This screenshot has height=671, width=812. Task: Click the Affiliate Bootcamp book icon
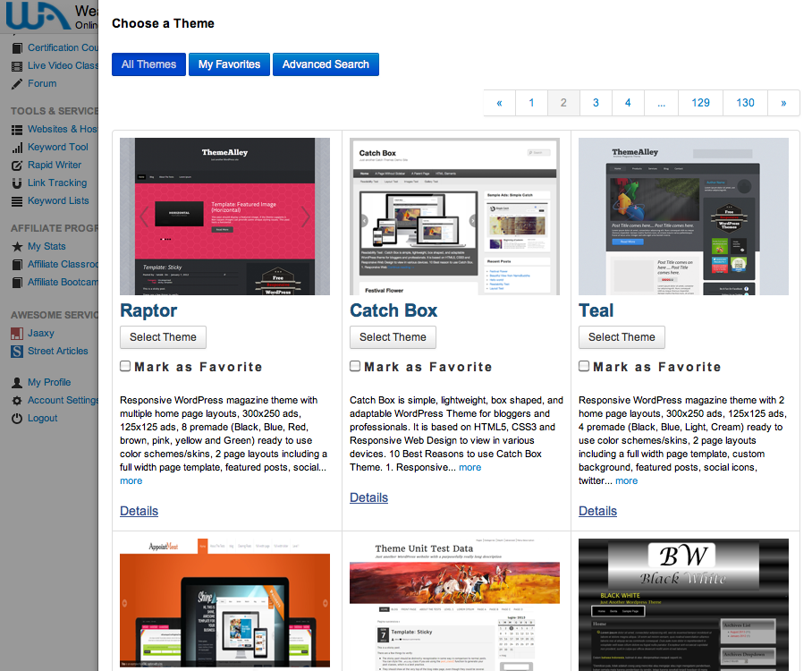pyautogui.click(x=17, y=283)
